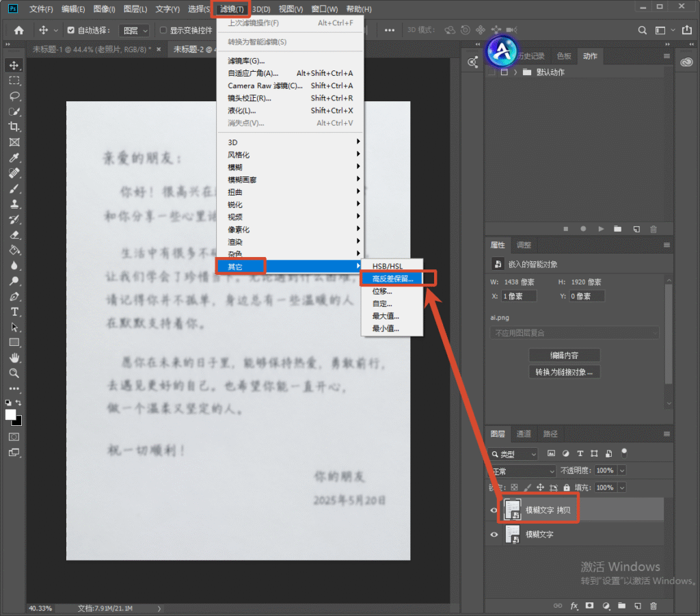This screenshot has width=700, height=616.
Task: Choose 高反差保留 from submenu
Action: click(x=392, y=278)
